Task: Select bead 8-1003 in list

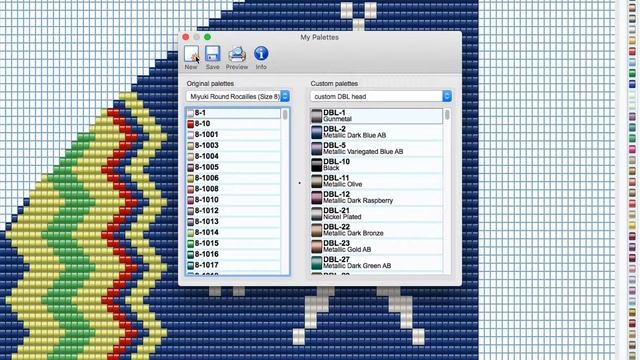Action: coord(233,145)
